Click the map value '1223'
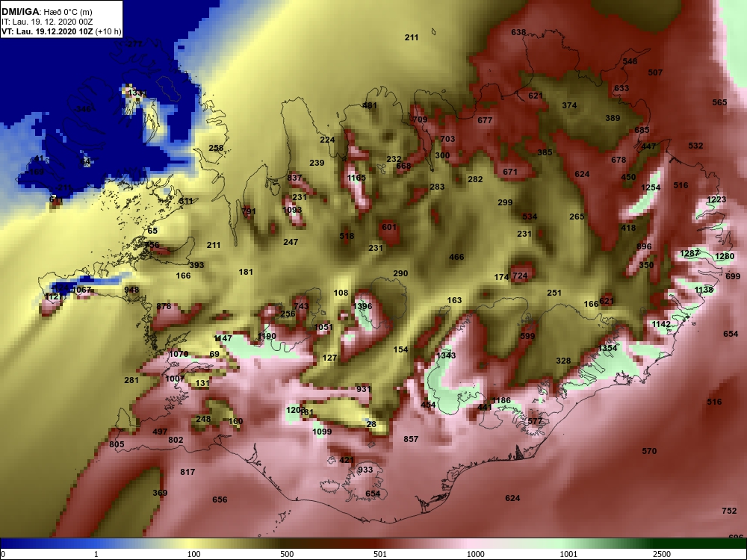This screenshot has width=747, height=560. pos(716,199)
